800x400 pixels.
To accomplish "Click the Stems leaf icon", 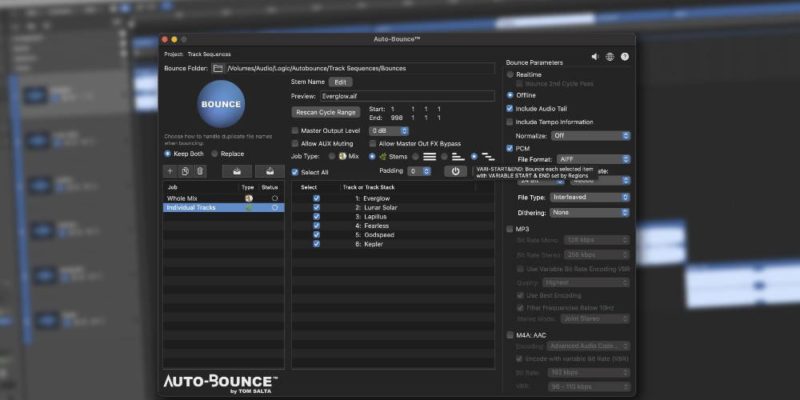I will pos(383,157).
